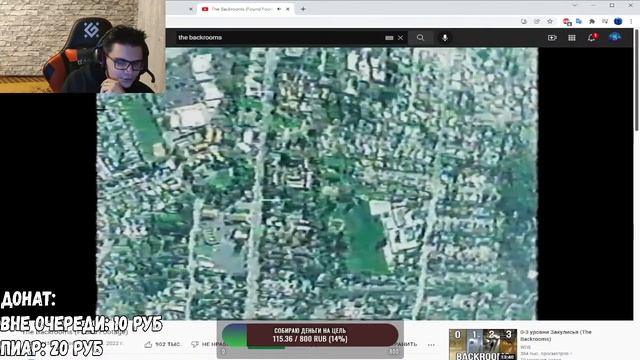Close The Backrooms browser tab
Screen dimensions: 640x360
coord(288,9)
